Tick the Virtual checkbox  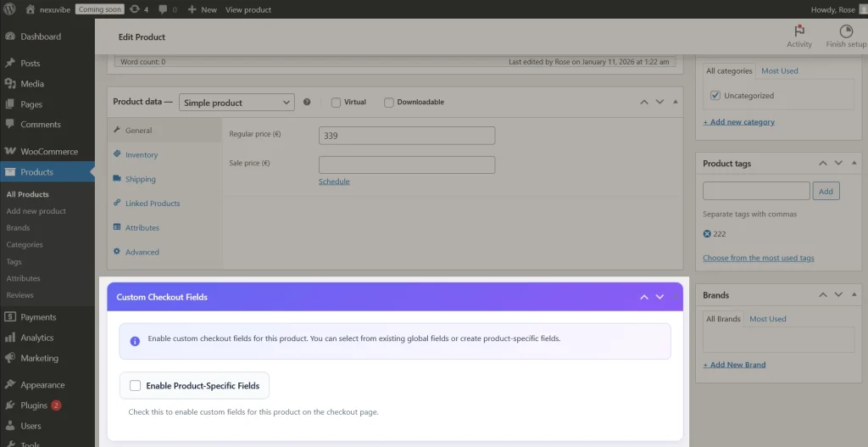(336, 103)
